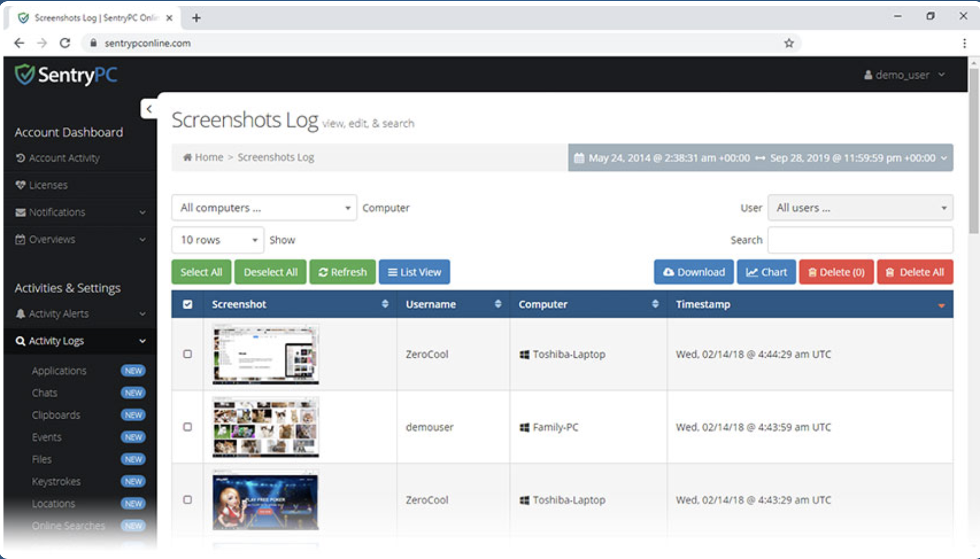
Task: Check the box on the demouser row
Action: (187, 427)
